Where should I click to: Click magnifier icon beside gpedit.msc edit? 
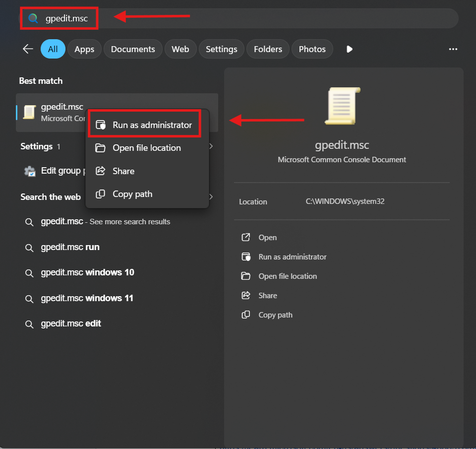pos(29,324)
